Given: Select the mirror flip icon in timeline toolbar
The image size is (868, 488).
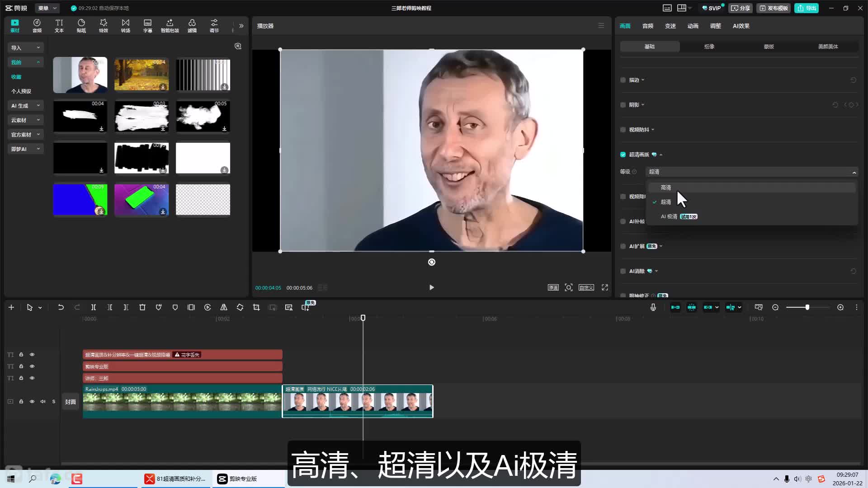Looking at the screenshot, I should pyautogui.click(x=223, y=307).
